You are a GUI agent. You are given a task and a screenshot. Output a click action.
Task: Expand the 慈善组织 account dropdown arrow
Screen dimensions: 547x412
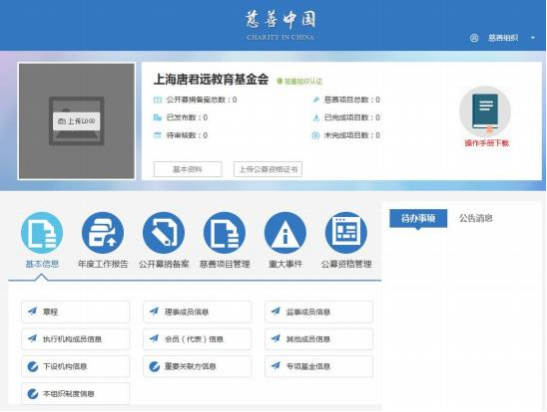pyautogui.click(x=533, y=38)
